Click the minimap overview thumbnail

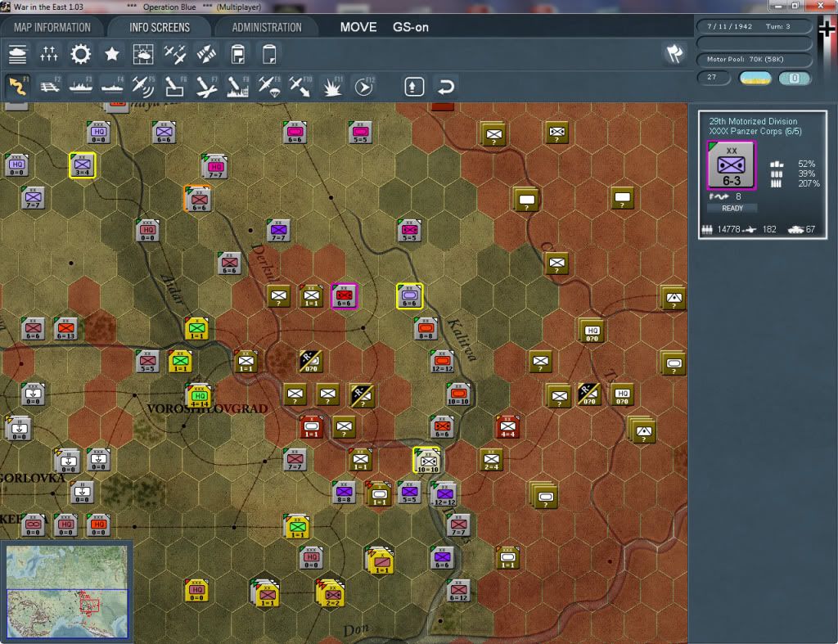pyautogui.click(x=67, y=592)
